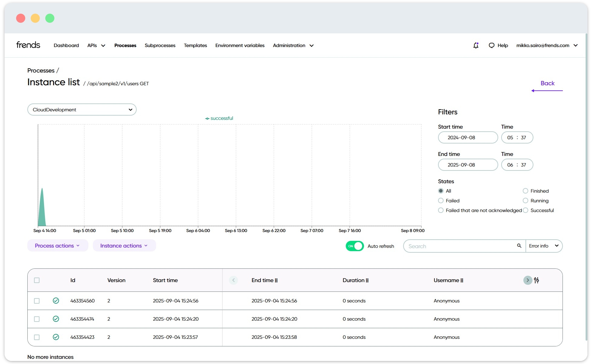Click the search magnifier icon
The height and width of the screenshot is (364, 592).
[x=519, y=246]
